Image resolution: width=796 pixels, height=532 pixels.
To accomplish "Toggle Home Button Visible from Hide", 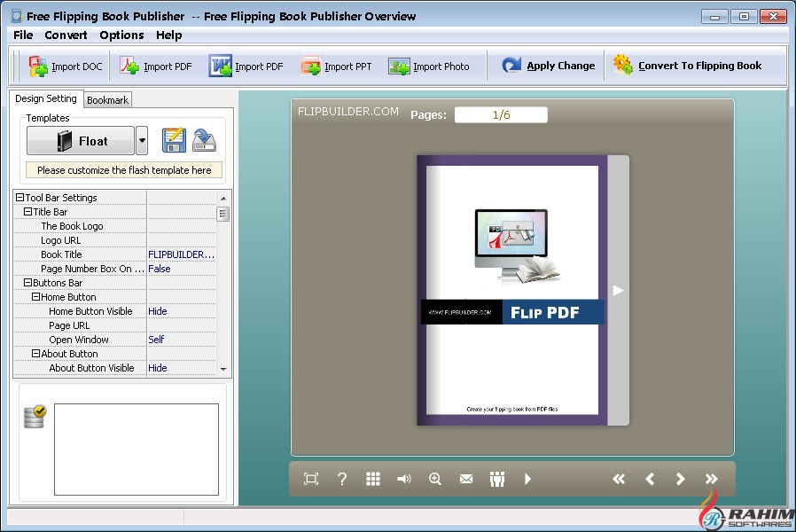I will pyautogui.click(x=156, y=311).
